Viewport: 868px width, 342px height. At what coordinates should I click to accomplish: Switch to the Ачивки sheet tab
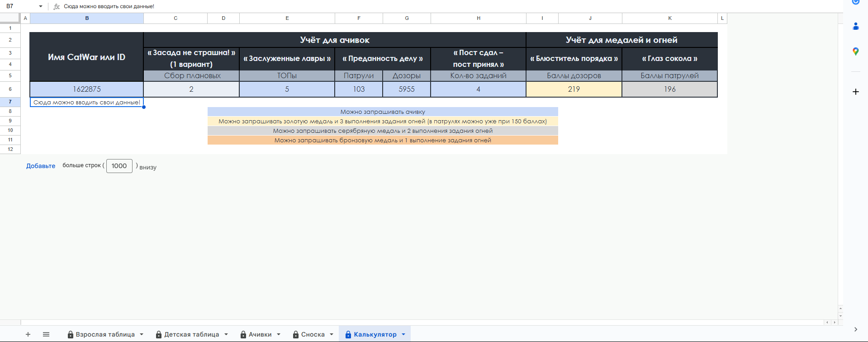(260, 334)
